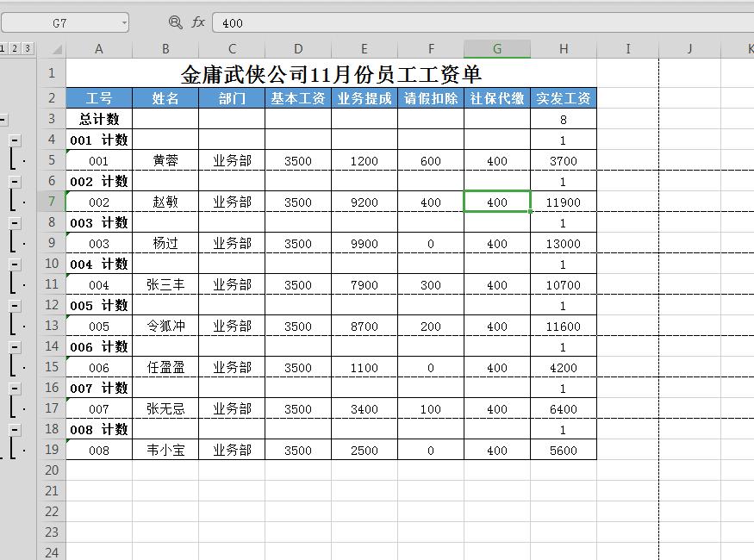Collapse the 002 计数 group

pyautogui.click(x=14, y=182)
